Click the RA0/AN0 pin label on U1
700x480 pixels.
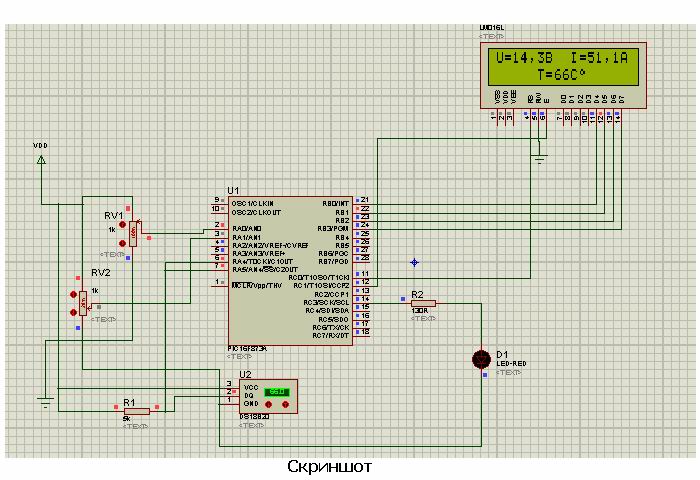pos(246,229)
